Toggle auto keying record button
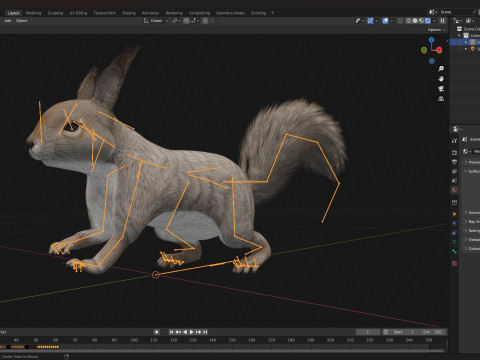The image size is (480, 360). point(157,332)
